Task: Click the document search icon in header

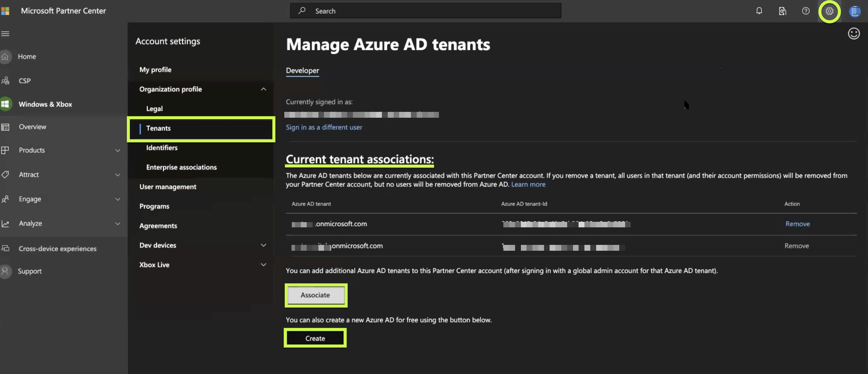Action: (x=782, y=11)
